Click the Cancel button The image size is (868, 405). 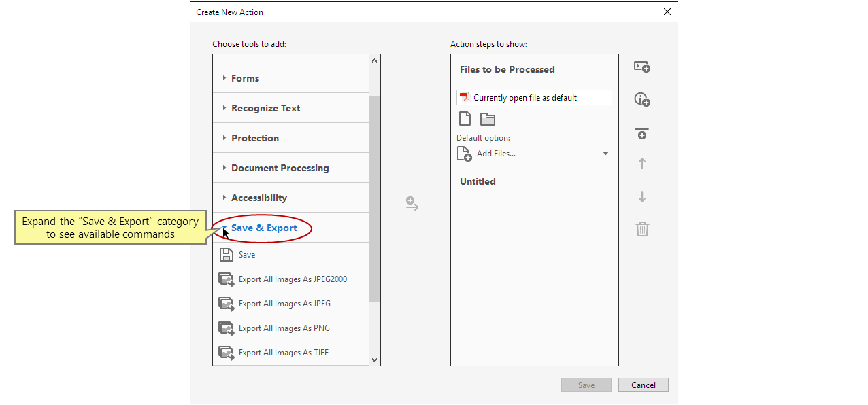click(x=643, y=385)
